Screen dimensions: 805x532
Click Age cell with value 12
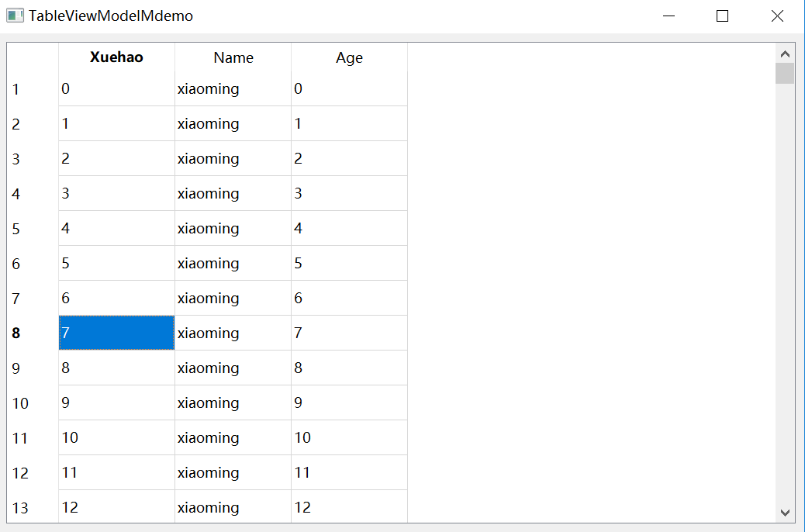click(x=349, y=507)
